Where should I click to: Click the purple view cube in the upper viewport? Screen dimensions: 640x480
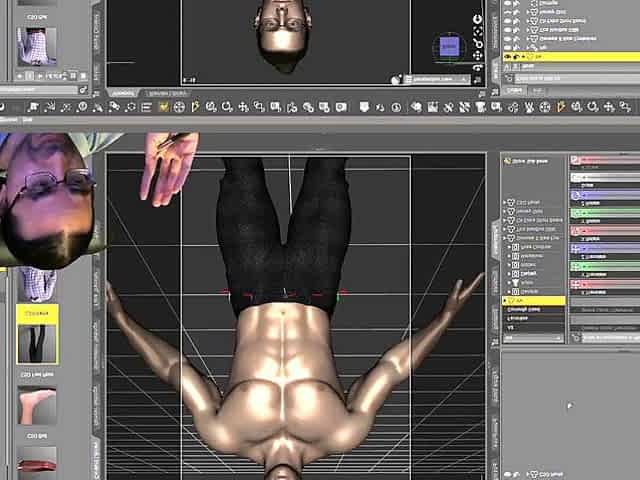coord(448,46)
